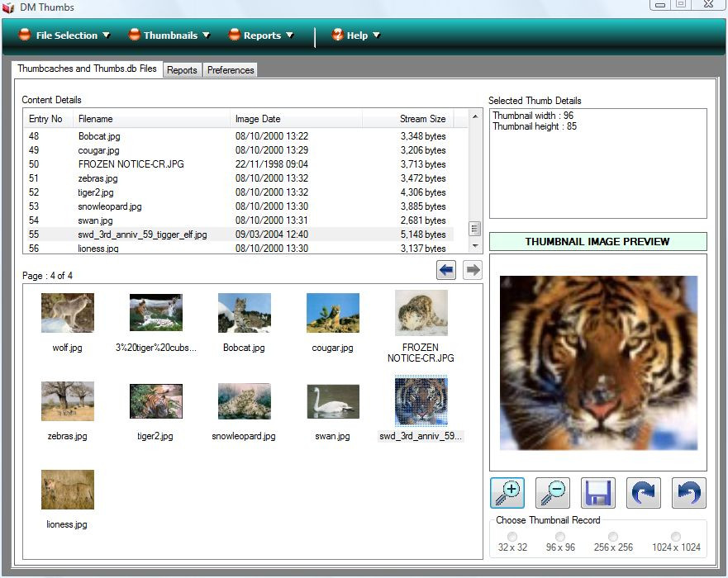The width and height of the screenshot is (728, 578).
Task: Save thumbnail with the floppy disk icon
Action: point(597,493)
